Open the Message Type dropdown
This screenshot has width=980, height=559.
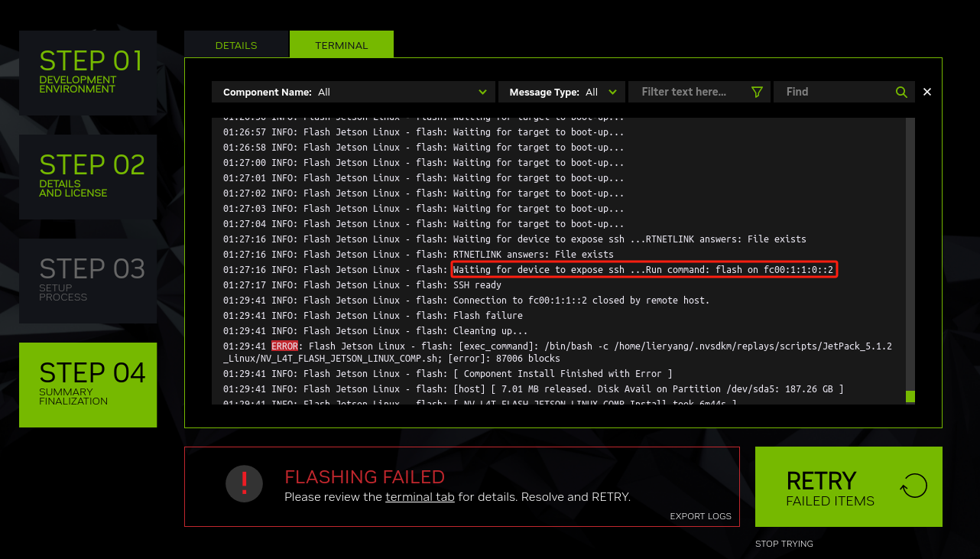[x=562, y=92]
